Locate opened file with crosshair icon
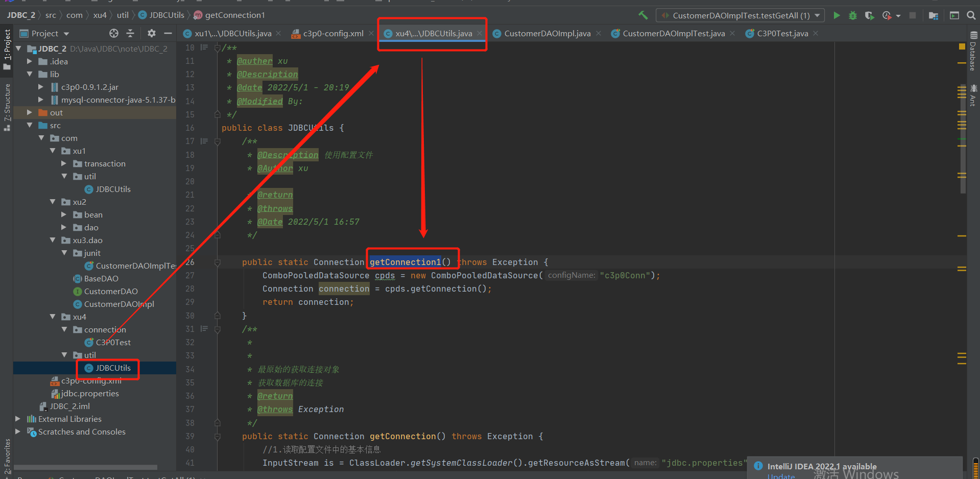Viewport: 980px width, 479px height. pos(114,33)
